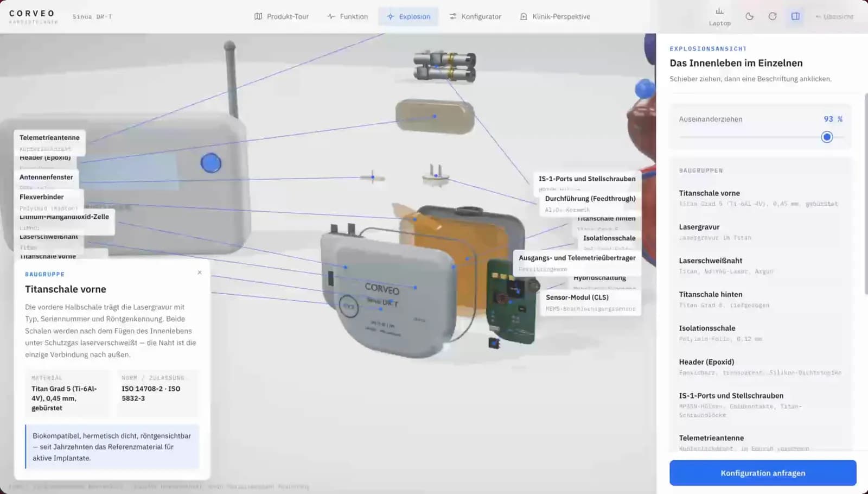Choose Lasergravur in the Baugruppen list
The image size is (868, 494).
point(761,231)
